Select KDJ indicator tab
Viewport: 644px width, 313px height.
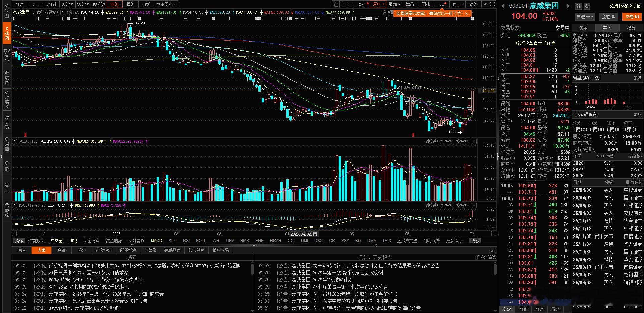click(x=172, y=241)
